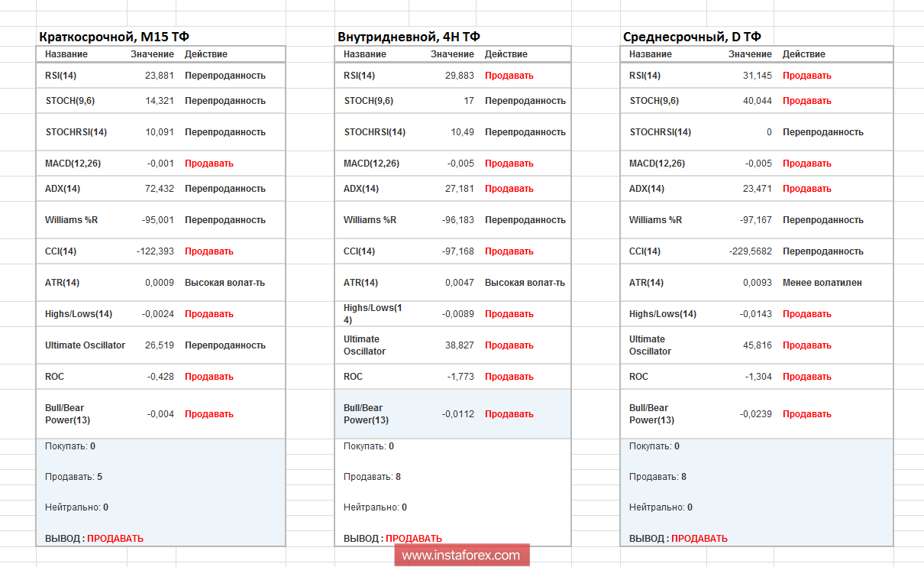Screen dimensions: 924x567
Task: Select "Перепроданность" in the D CCI row
Action: tap(823, 251)
